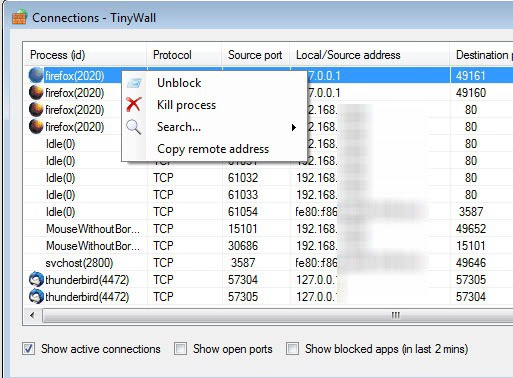Click the Firefox icon on the second row
Screen dimensions: 513x378
click(x=36, y=93)
